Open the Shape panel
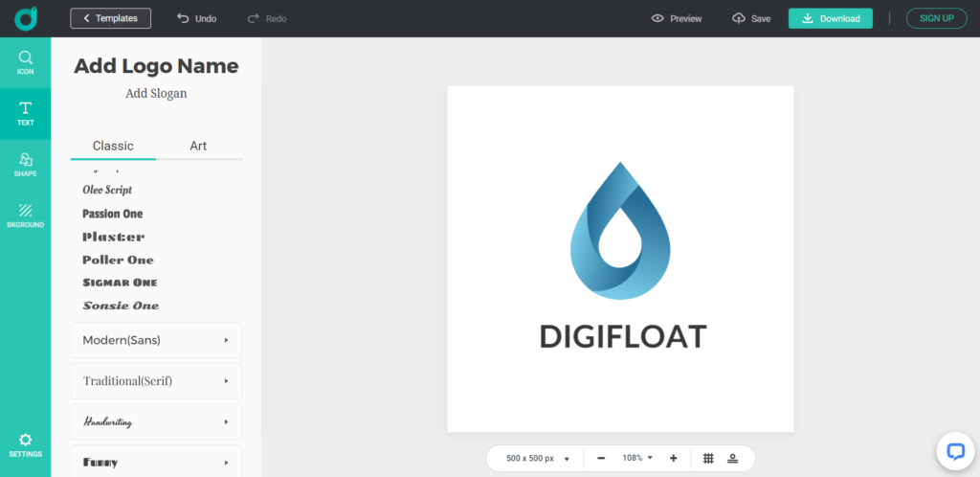Image resolution: width=980 pixels, height=477 pixels. (x=25, y=165)
